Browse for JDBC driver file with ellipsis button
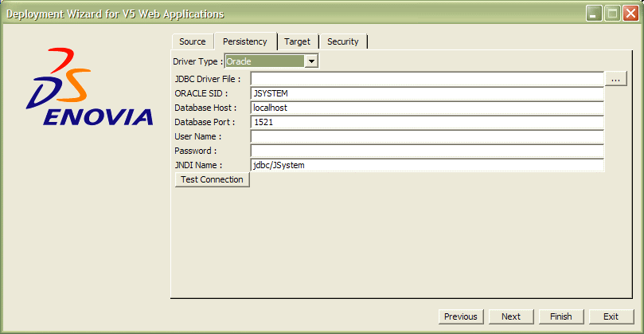 (x=617, y=79)
